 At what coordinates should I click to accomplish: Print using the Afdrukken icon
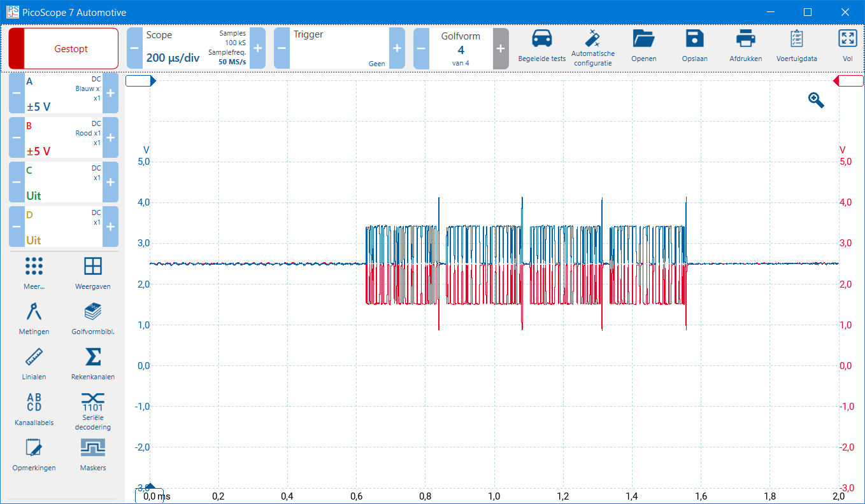(x=745, y=39)
